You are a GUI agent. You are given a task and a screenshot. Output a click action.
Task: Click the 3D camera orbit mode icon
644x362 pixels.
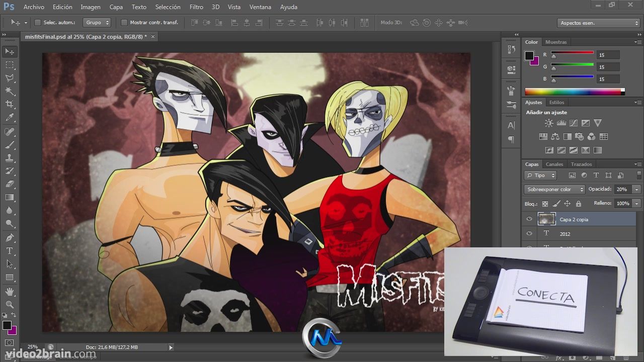[415, 23]
